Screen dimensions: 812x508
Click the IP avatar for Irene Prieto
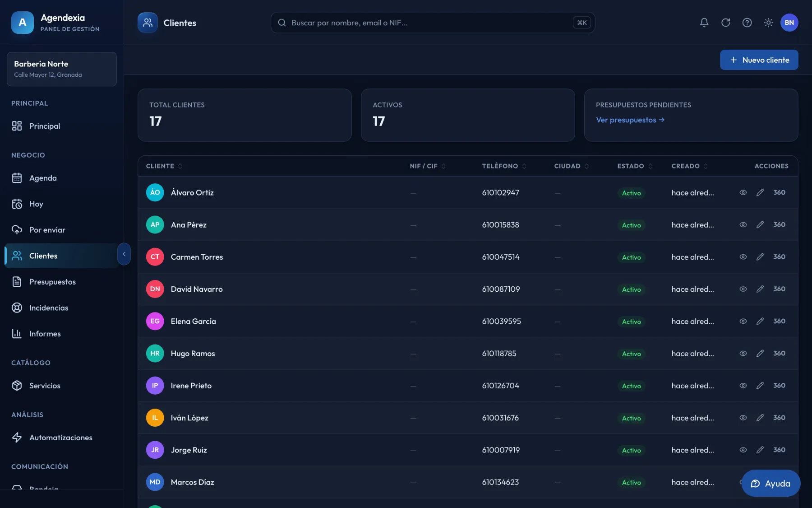click(155, 386)
